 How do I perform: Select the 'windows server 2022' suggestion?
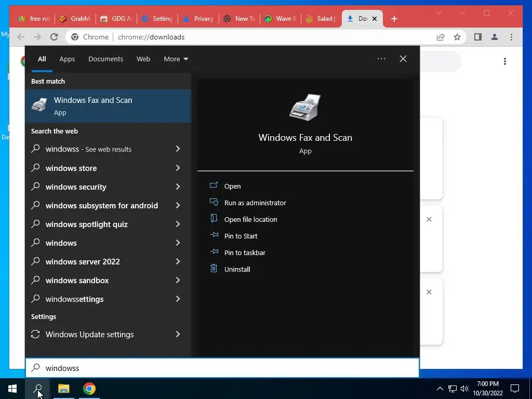coord(108,261)
